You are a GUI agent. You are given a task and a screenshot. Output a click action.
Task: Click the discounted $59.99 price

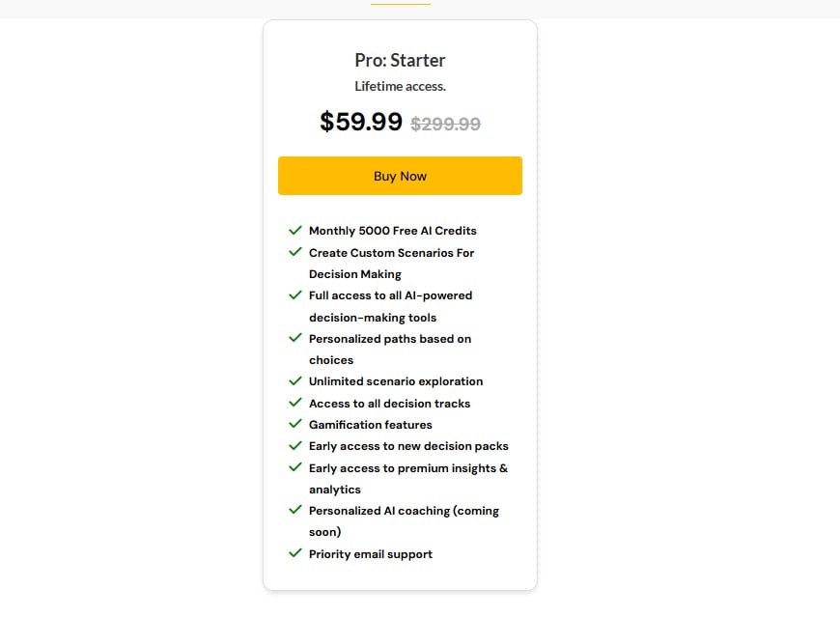[x=362, y=123]
